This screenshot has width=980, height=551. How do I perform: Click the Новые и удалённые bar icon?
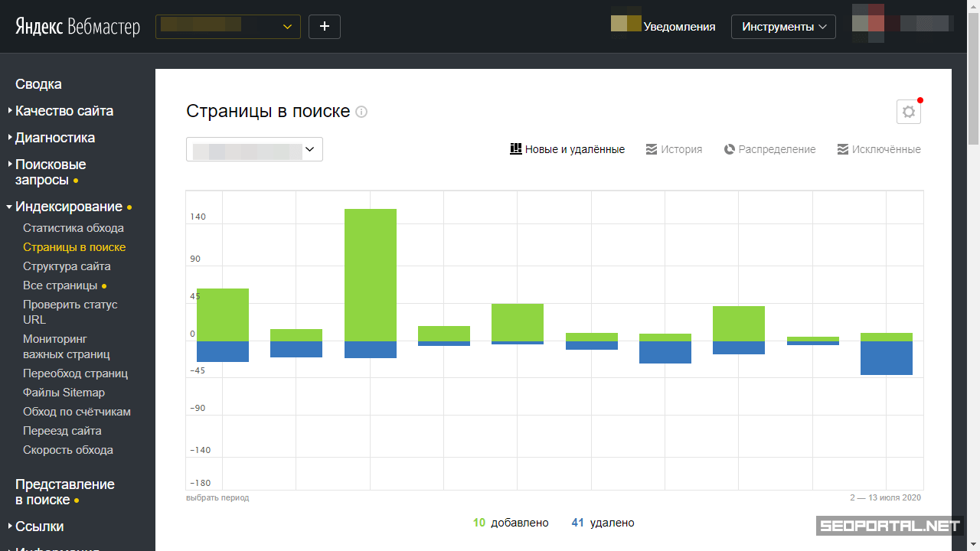516,149
